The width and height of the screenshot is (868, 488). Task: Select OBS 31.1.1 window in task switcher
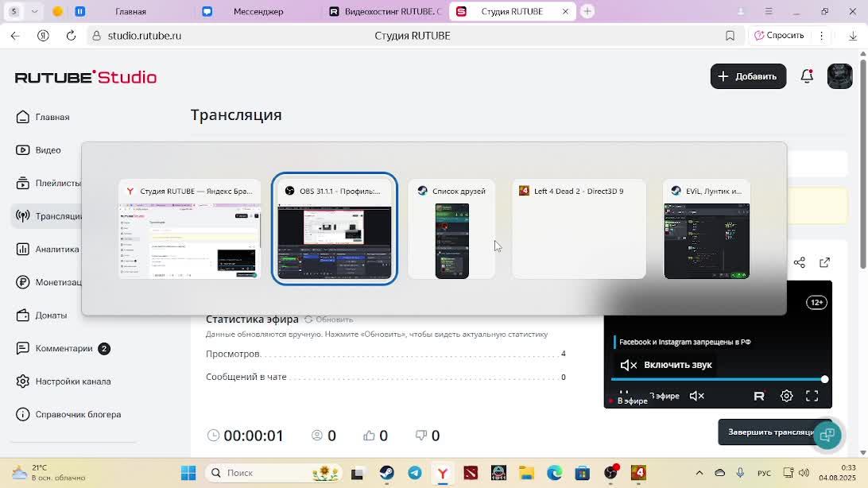pos(335,229)
